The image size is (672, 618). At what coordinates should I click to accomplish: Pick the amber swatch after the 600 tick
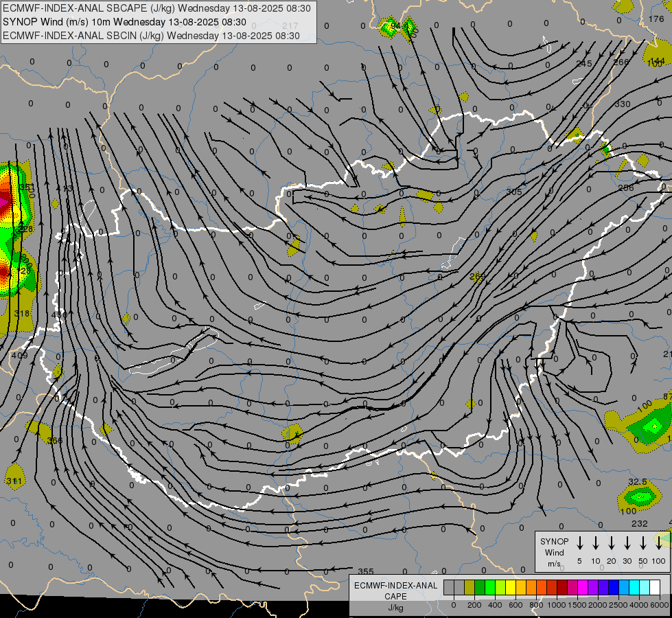pos(521,587)
